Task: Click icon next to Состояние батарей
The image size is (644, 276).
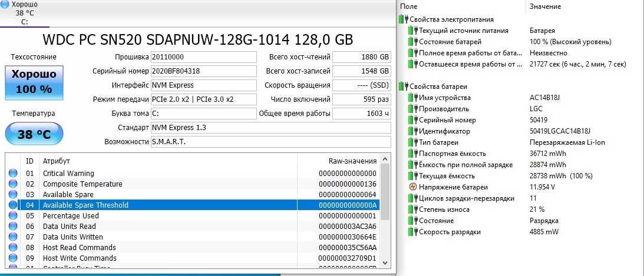Action: (413, 42)
